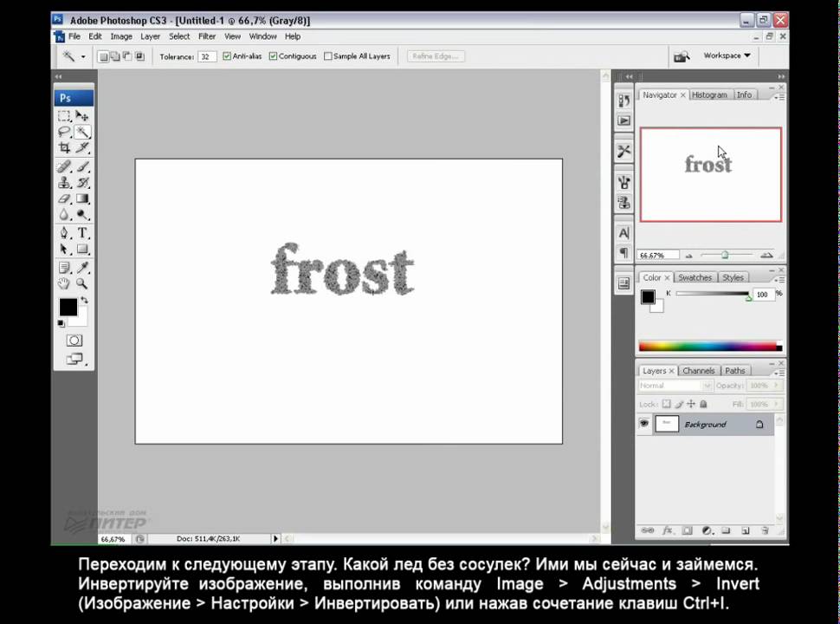
Task: Select the Slice tool
Action: pos(82,147)
